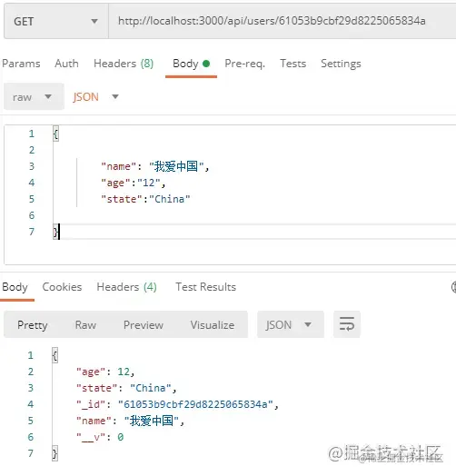The width and height of the screenshot is (456, 476).
Task: Choose the Pretty response view
Action: pos(33,325)
